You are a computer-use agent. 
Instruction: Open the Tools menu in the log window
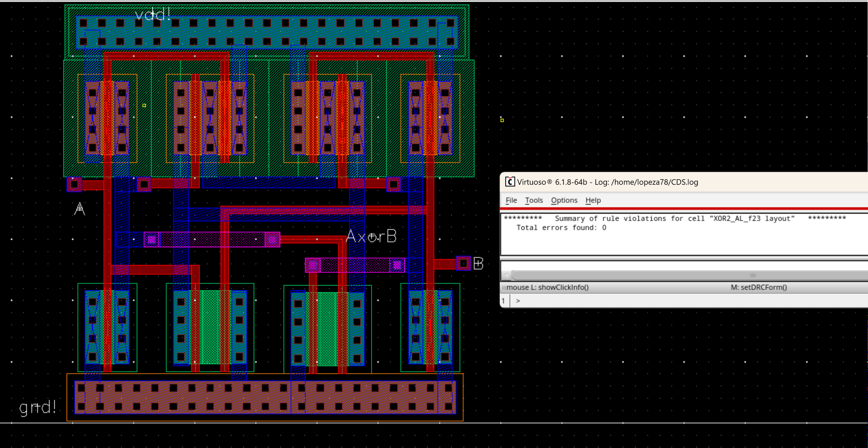point(534,200)
